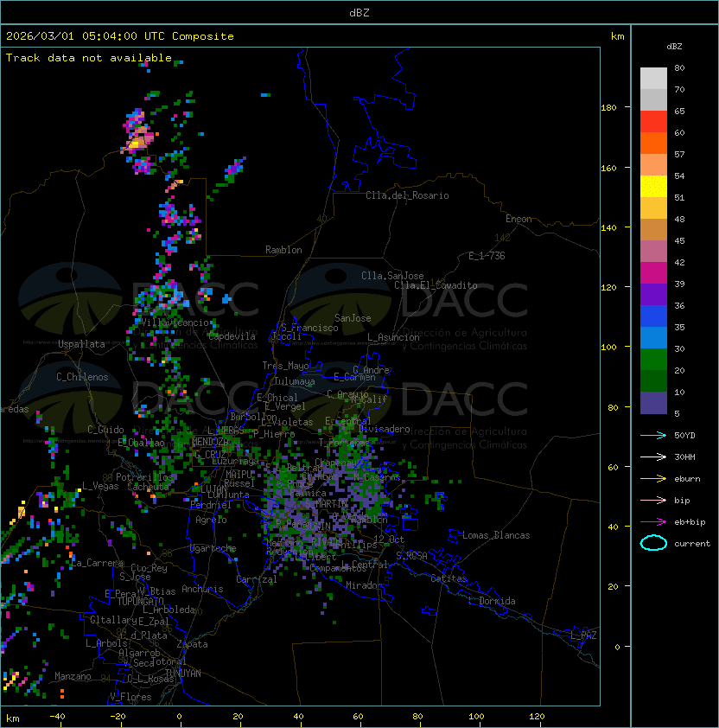Click the '180' tick on vertical km axis

point(608,108)
